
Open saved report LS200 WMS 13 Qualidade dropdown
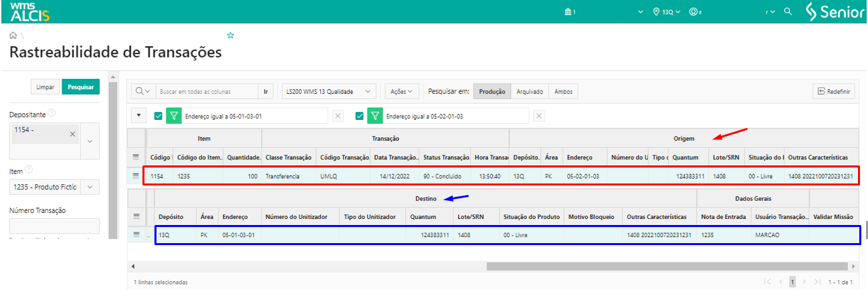tap(328, 91)
